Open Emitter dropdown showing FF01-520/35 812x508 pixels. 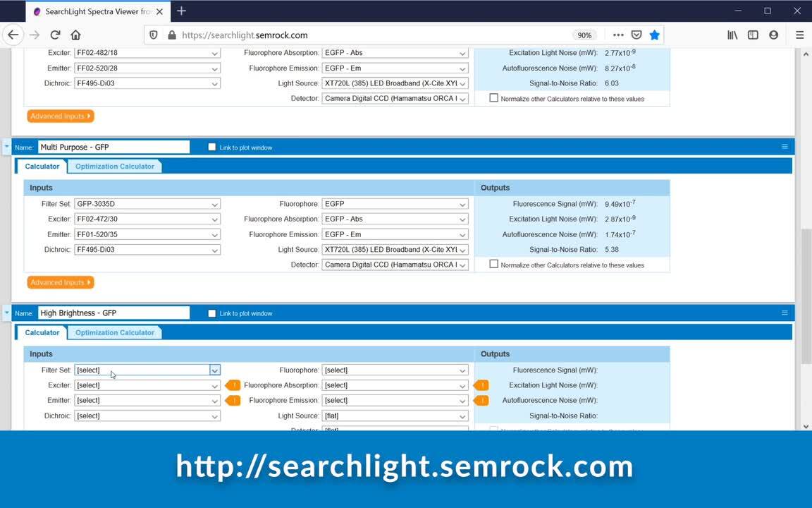(x=147, y=234)
